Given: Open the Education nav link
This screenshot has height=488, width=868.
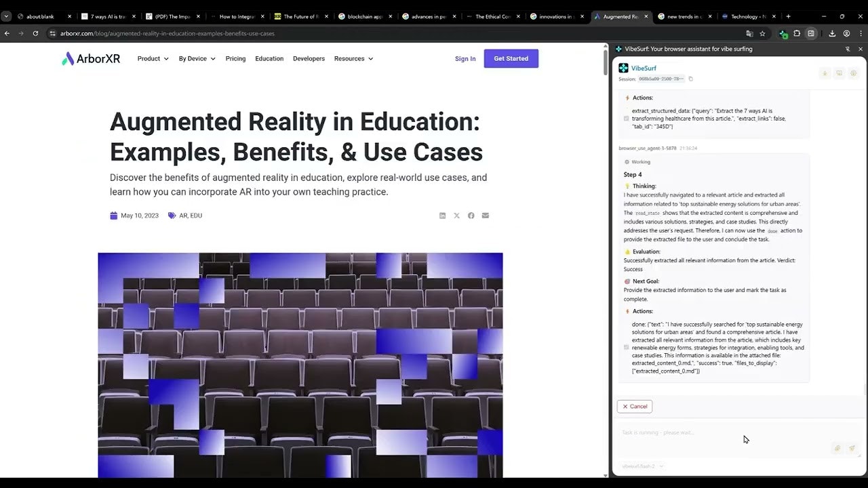Looking at the screenshot, I should 269,59.
